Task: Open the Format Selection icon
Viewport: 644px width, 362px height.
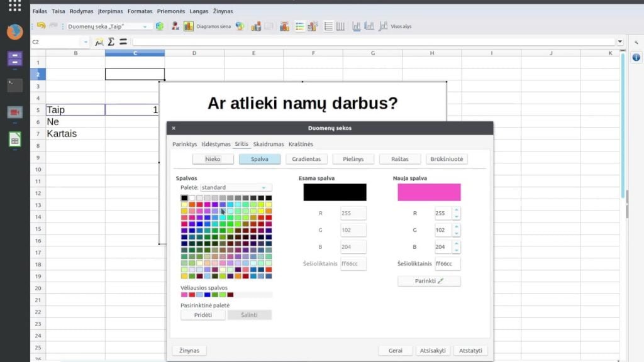Action: point(159,26)
